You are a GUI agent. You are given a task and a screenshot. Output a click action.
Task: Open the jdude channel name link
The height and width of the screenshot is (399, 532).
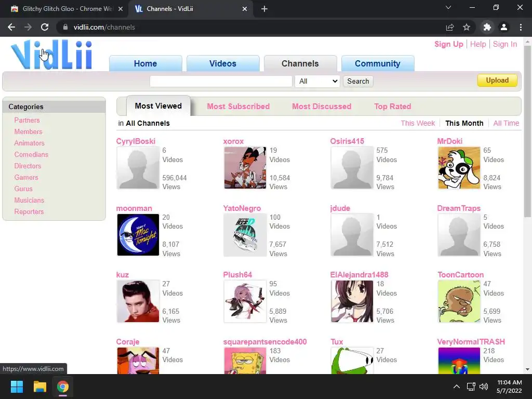pos(340,208)
